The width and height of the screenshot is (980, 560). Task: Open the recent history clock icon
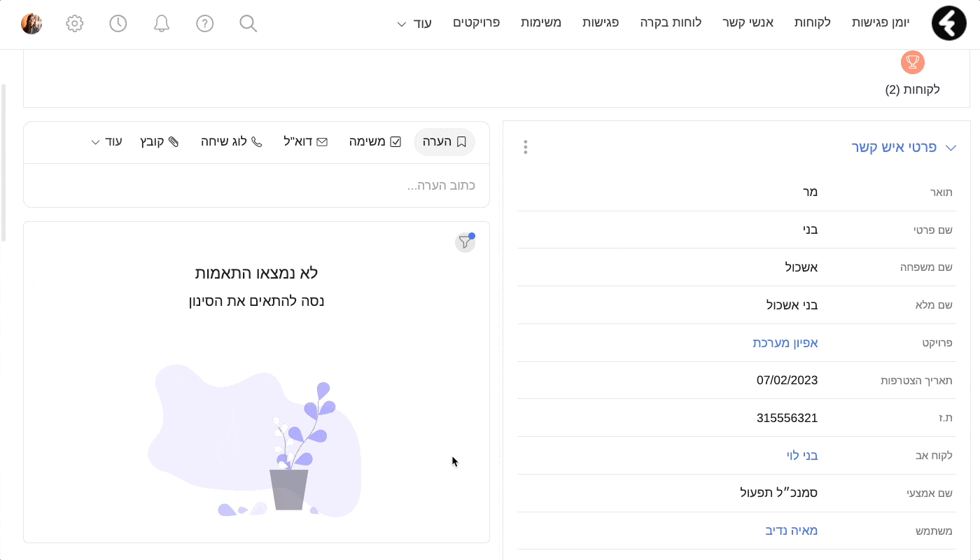[118, 24]
